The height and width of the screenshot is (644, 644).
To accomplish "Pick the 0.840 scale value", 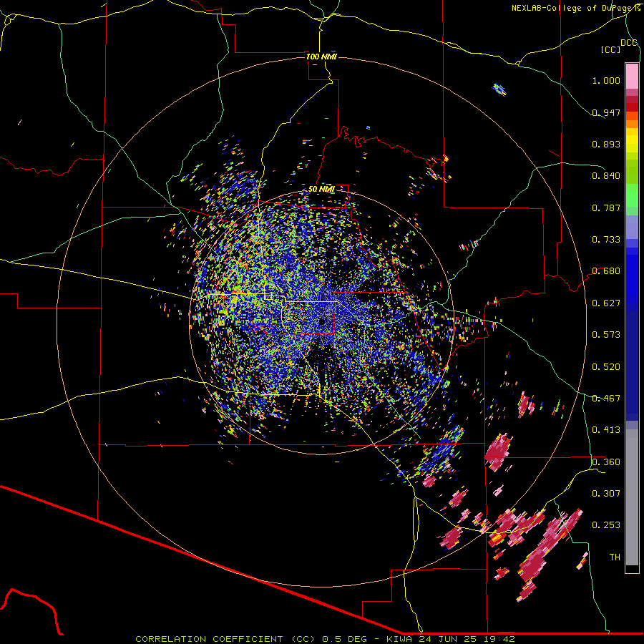I will (606, 176).
